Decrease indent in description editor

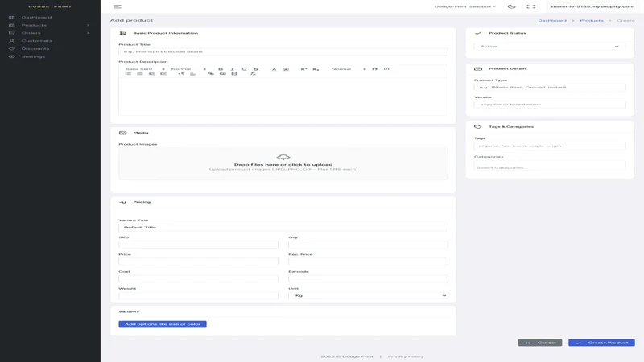click(151, 74)
